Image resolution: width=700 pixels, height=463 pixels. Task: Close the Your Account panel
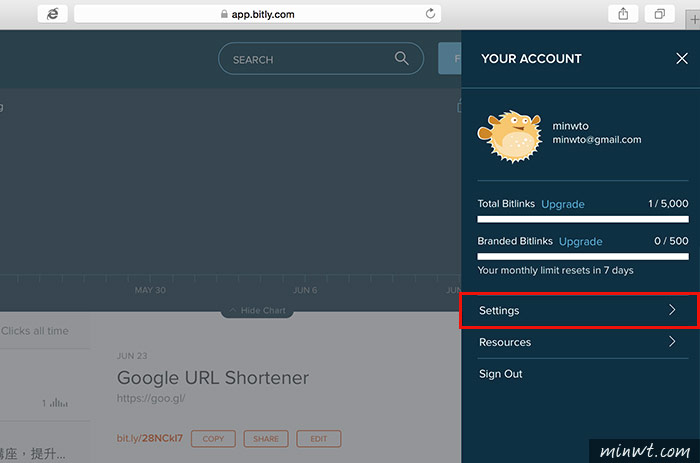click(x=682, y=58)
